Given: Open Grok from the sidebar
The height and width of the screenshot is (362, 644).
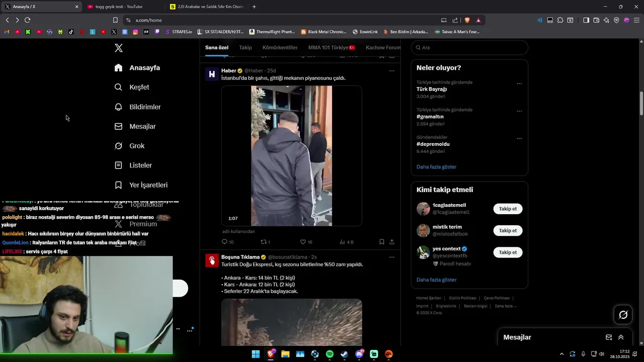Looking at the screenshot, I should [x=130, y=146].
